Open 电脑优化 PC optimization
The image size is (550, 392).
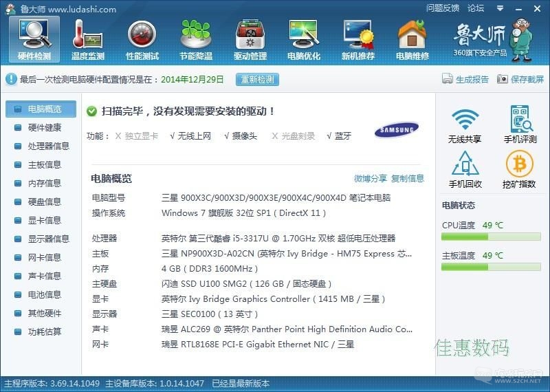[x=304, y=40]
